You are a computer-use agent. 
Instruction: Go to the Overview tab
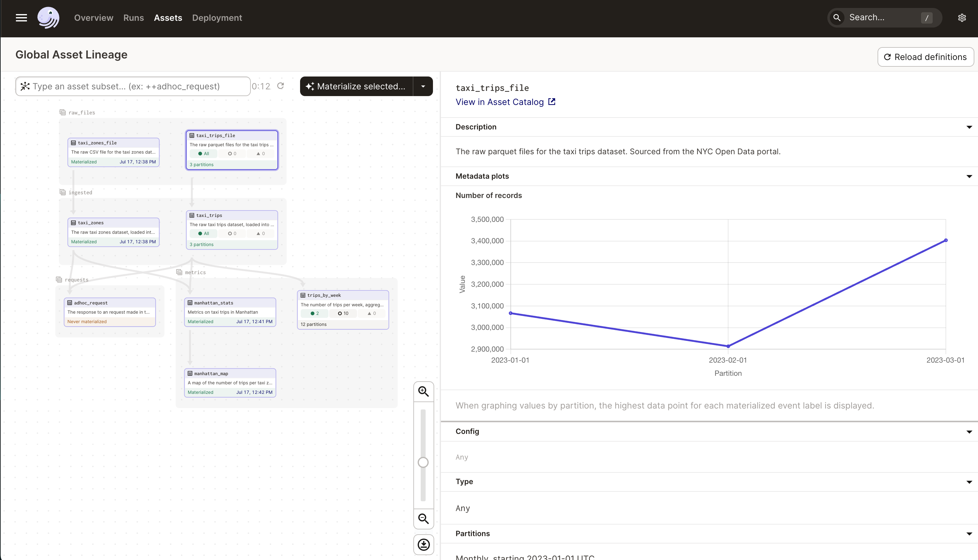pyautogui.click(x=93, y=18)
